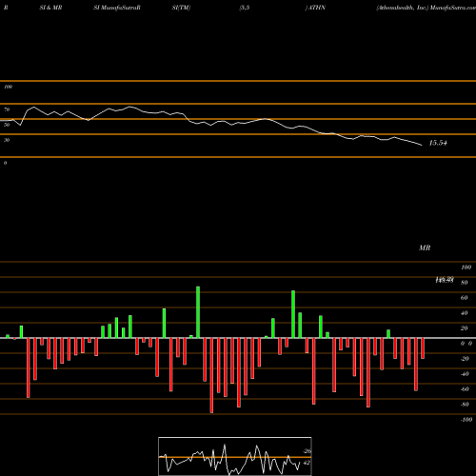Click the MR axis label -60

[x=465, y=389]
